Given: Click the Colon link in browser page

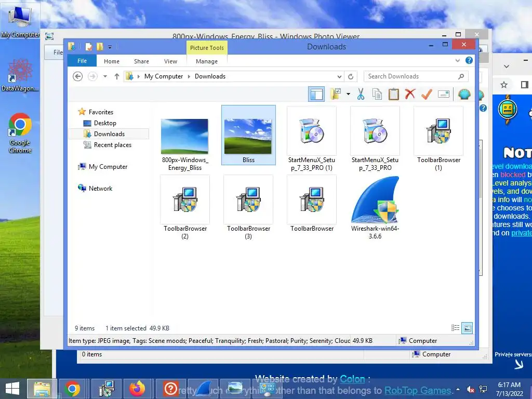Looking at the screenshot, I should [x=352, y=379].
